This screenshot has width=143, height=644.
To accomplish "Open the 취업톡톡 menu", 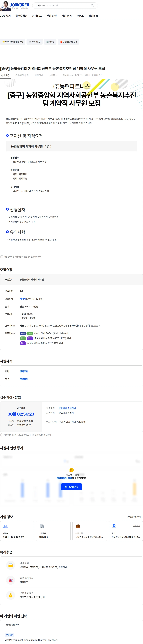I will pyautogui.click(x=93, y=16).
